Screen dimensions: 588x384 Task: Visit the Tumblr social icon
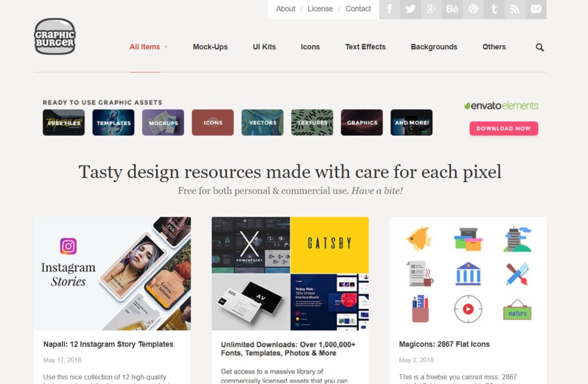click(x=493, y=9)
